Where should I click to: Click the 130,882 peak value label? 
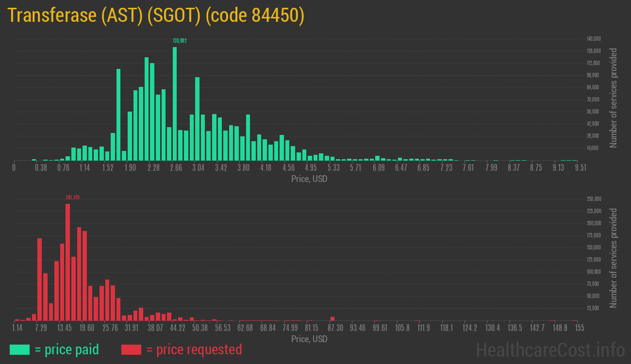180,41
